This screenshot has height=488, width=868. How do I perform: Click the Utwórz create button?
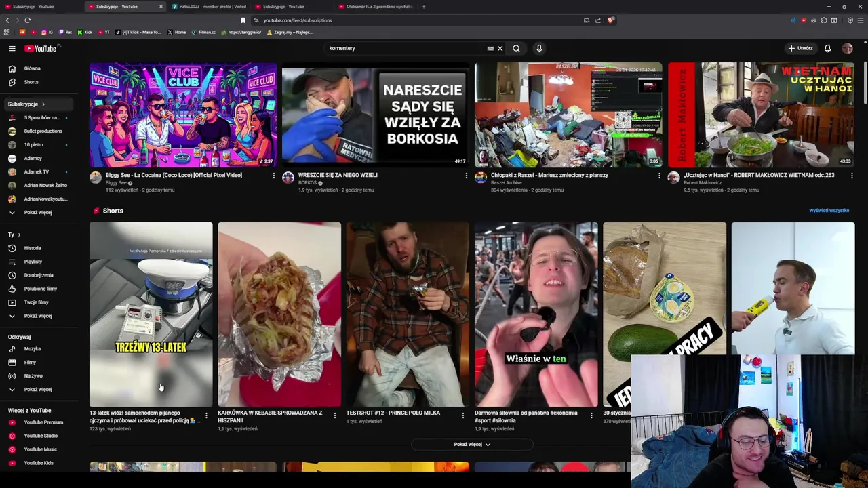[x=800, y=48]
